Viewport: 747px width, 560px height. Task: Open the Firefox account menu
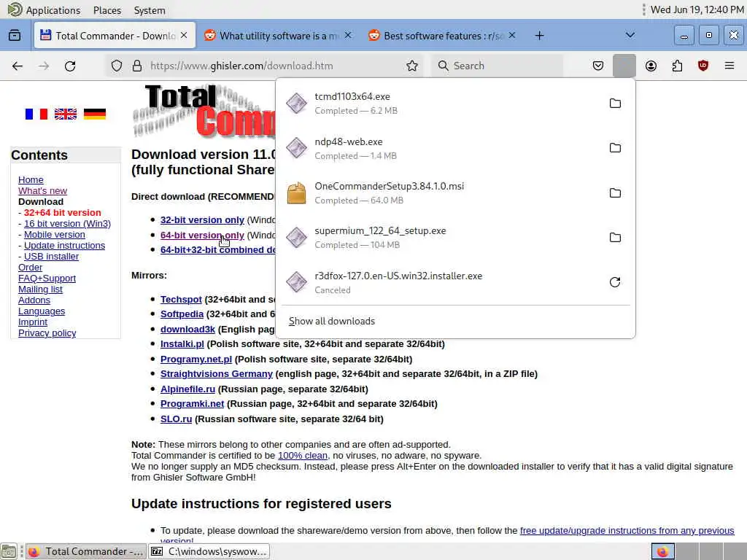pyautogui.click(x=651, y=66)
